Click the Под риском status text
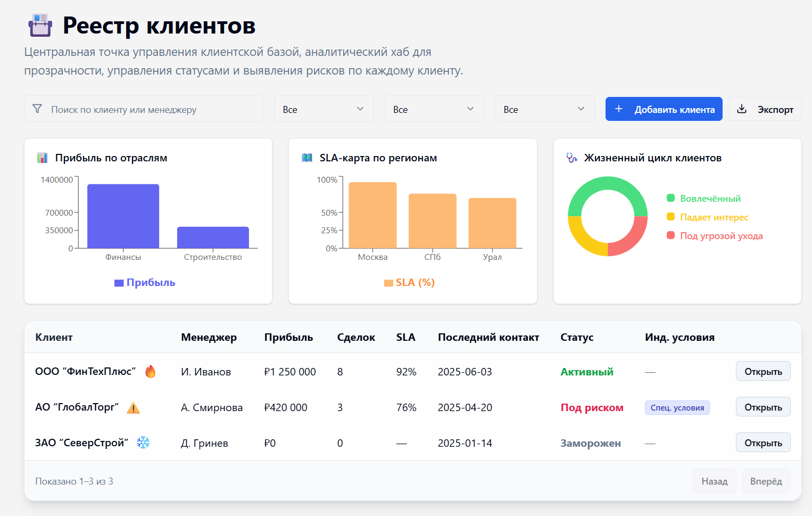 coord(592,407)
